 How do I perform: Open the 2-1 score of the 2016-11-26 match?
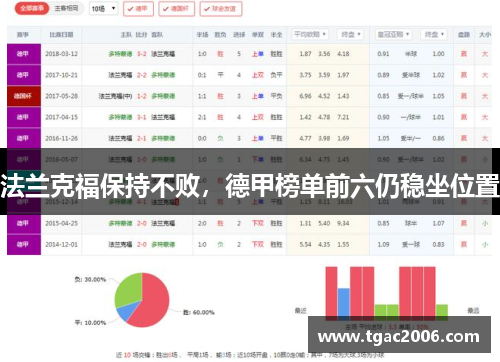[142, 138]
